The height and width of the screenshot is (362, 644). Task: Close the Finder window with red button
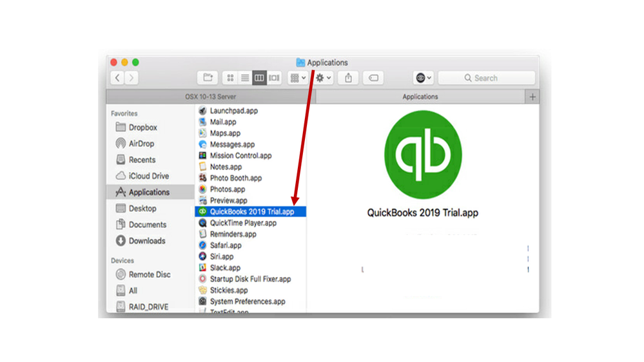pos(113,62)
